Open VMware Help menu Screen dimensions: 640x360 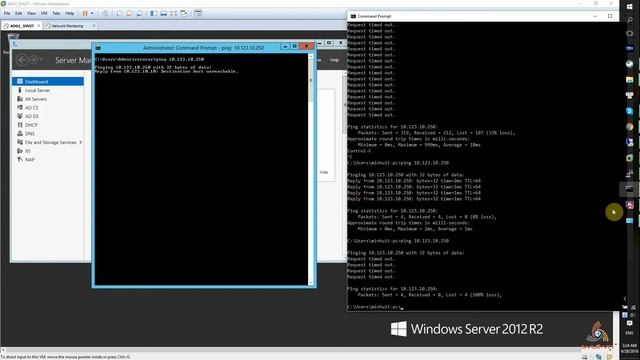click(x=70, y=13)
